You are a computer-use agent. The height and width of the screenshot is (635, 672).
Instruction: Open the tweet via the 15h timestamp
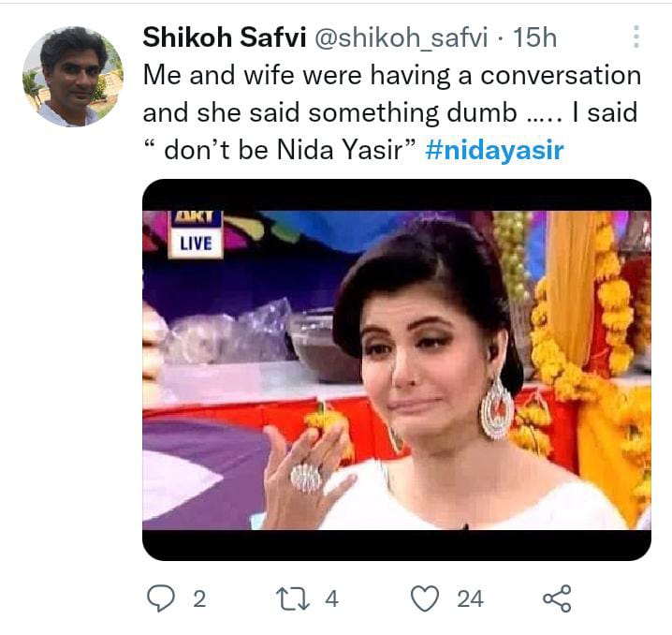coord(535,37)
